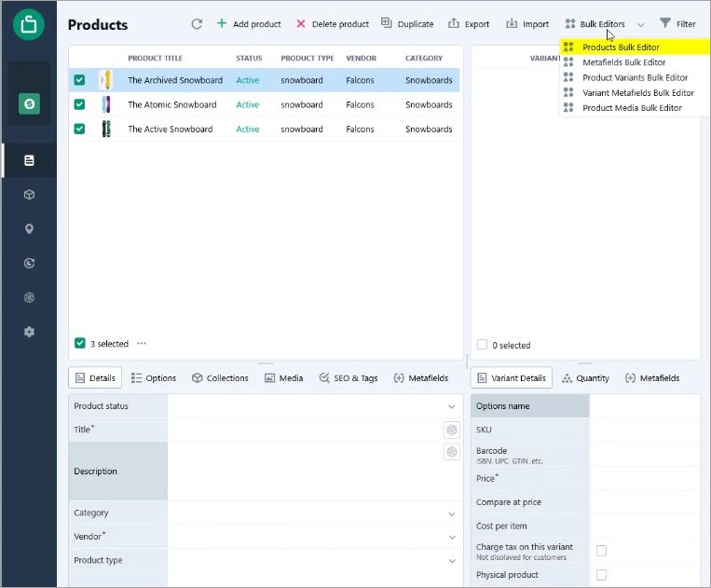Click into the SKU input field
This screenshot has height=588, width=711.
(644, 430)
